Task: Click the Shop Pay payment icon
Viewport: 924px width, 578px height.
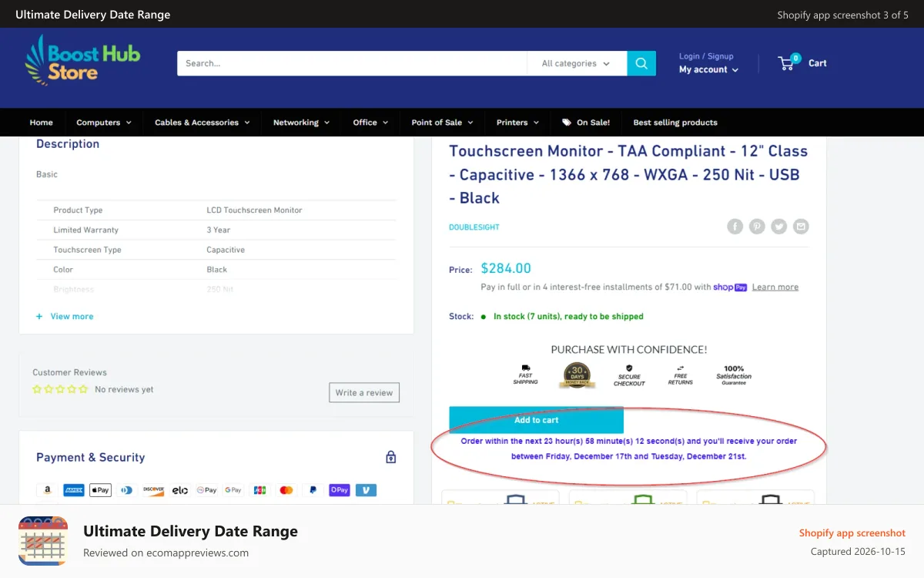Action: (340, 490)
